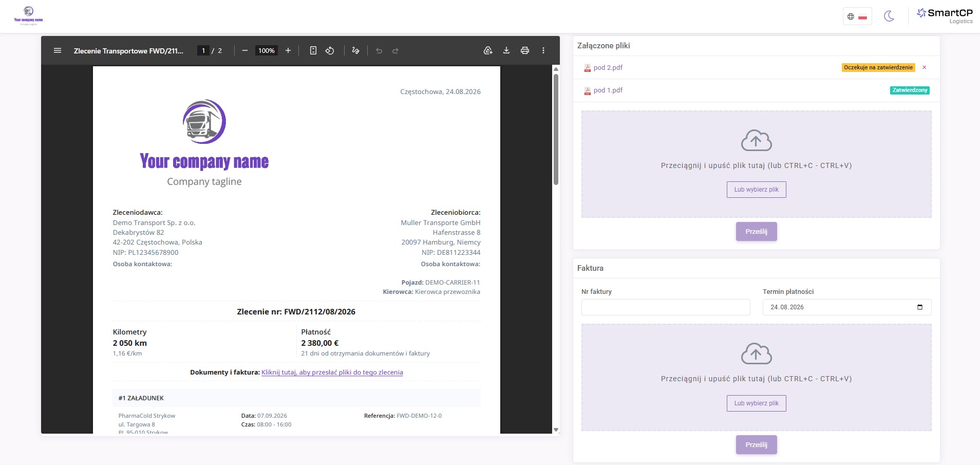Click the '#1 ZAŁADUNEK' section header
The height and width of the screenshot is (465, 980).
pos(141,398)
